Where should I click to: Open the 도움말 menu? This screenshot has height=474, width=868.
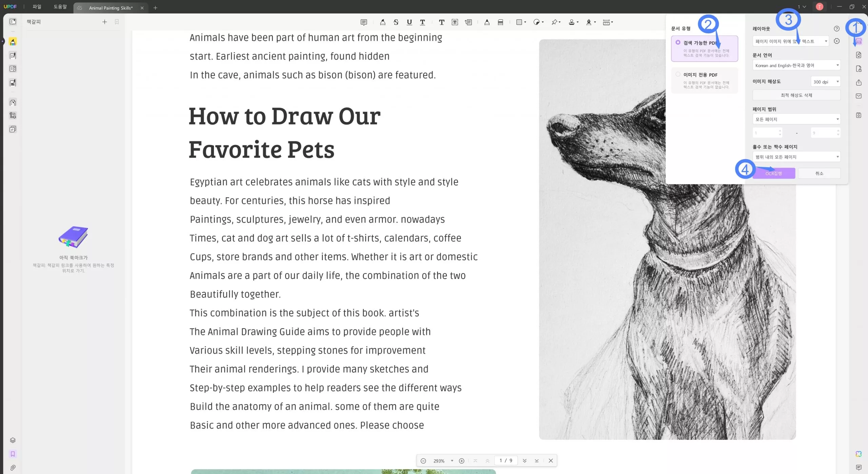(x=60, y=7)
